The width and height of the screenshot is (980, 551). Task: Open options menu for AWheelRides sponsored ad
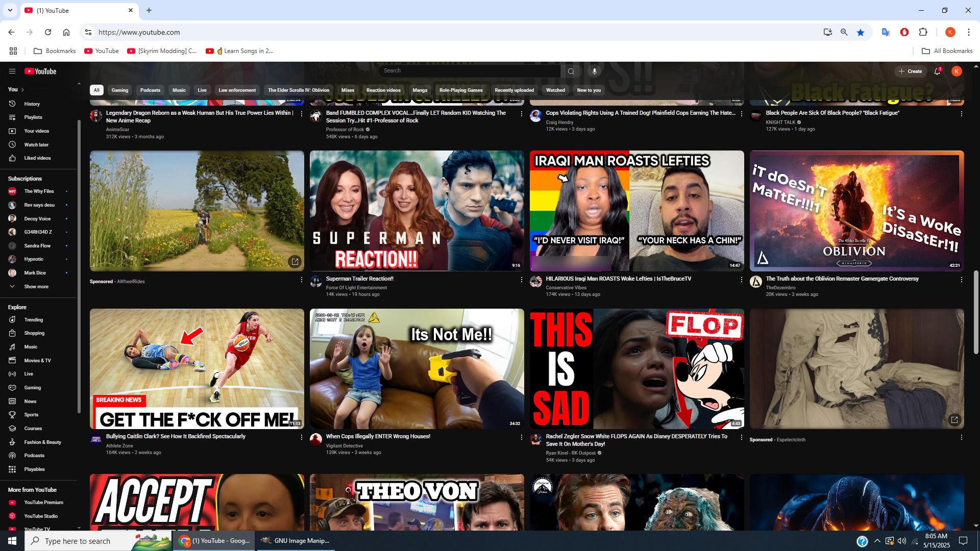click(301, 280)
